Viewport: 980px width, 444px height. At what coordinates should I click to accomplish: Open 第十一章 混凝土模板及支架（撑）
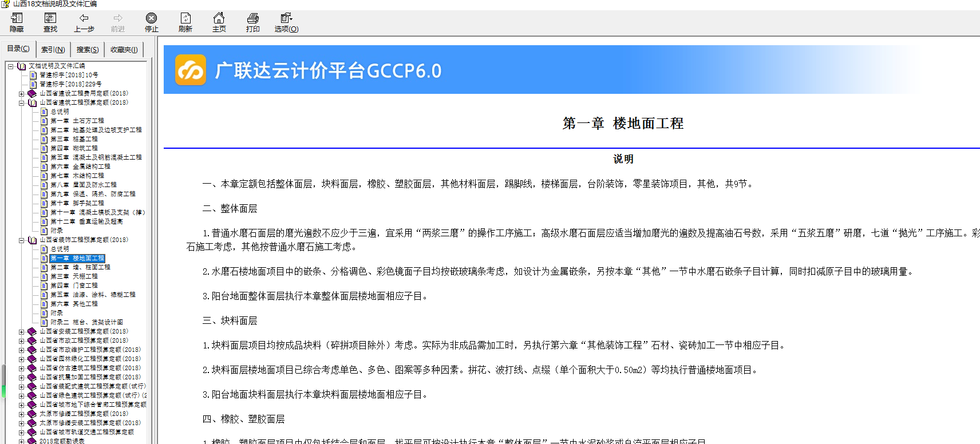point(97,212)
